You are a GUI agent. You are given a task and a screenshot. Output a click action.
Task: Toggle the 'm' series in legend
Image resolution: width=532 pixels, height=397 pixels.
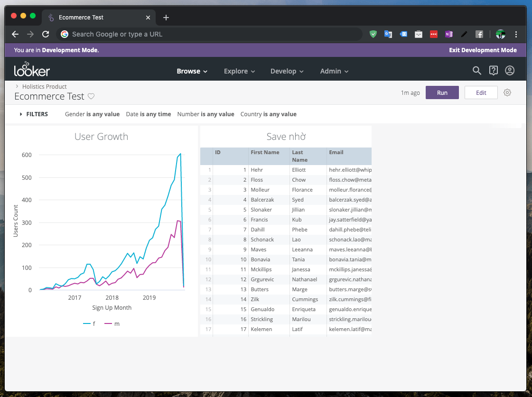pyautogui.click(x=112, y=324)
